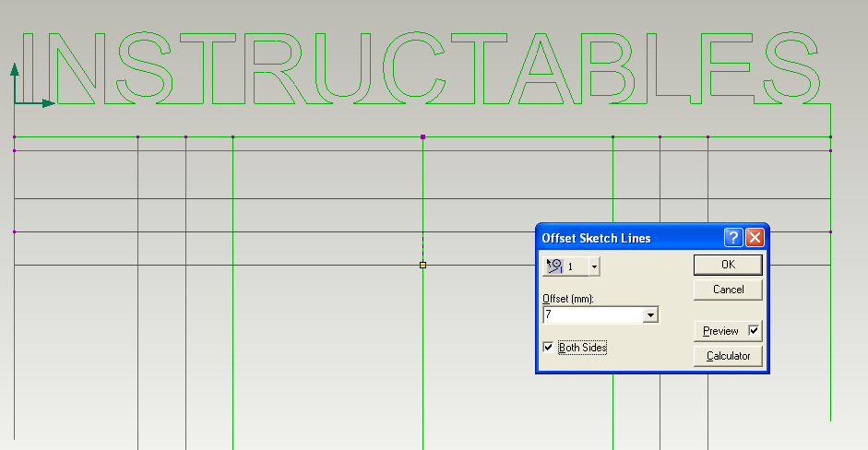Click the yellow sketch point handle
Screen dimensions: 868x450
(422, 266)
